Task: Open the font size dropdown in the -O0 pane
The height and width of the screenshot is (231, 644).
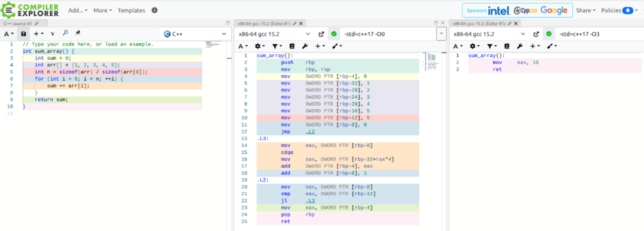Action: 243,47
